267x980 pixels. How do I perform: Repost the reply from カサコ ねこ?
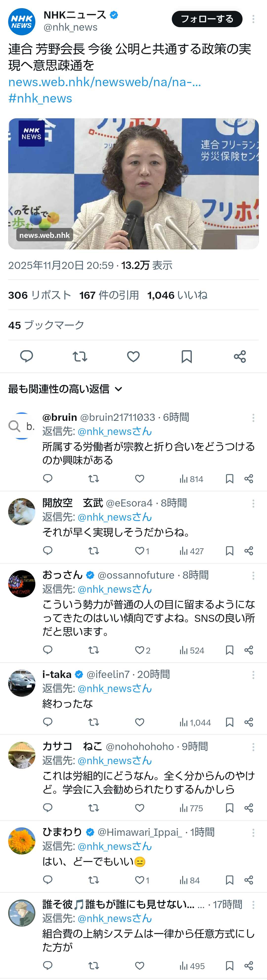(x=94, y=808)
